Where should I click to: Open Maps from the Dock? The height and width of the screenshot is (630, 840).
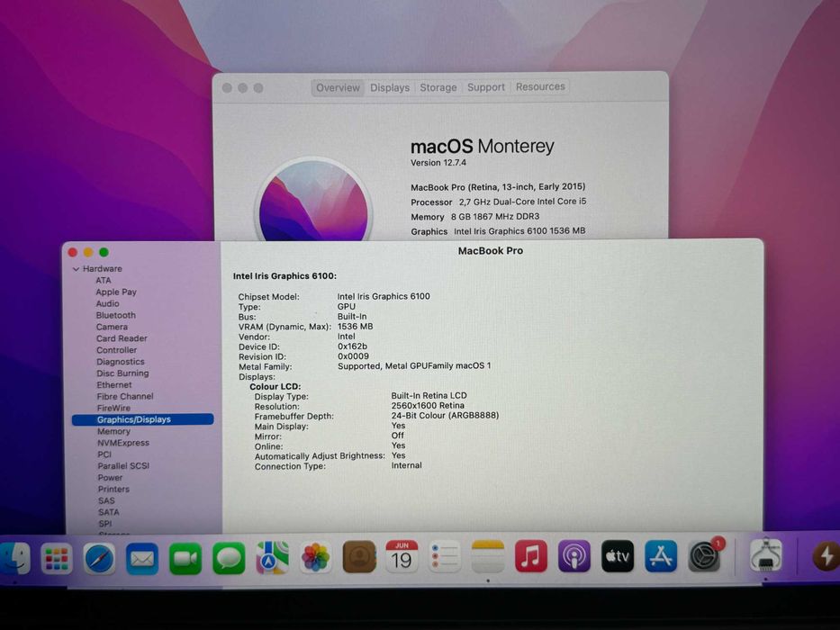click(x=272, y=558)
